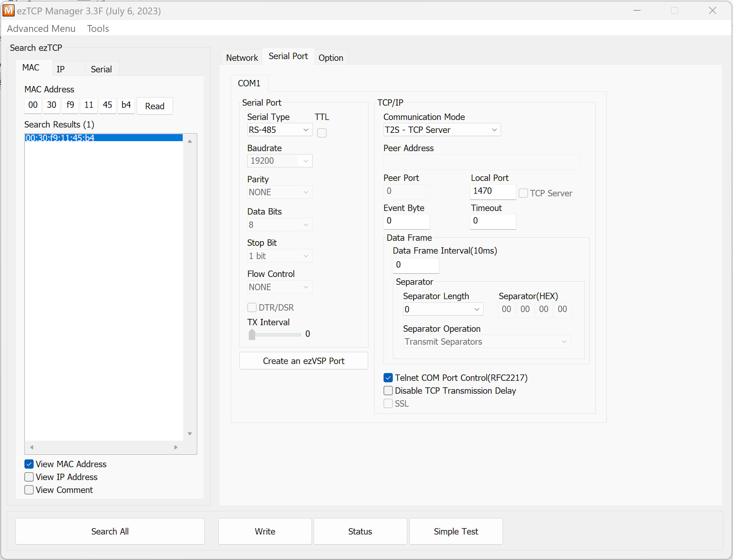This screenshot has width=733, height=560.
Task: Enable the View IP Address checkbox
Action: point(29,477)
